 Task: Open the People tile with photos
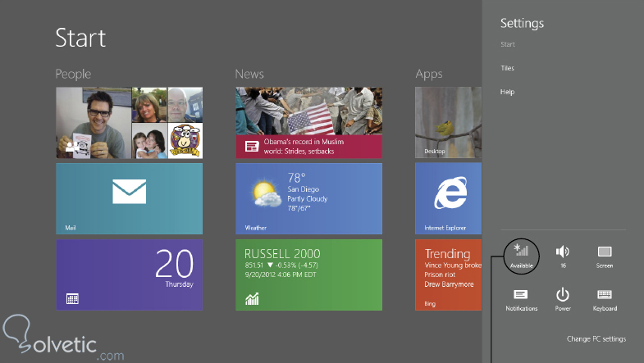(x=130, y=123)
